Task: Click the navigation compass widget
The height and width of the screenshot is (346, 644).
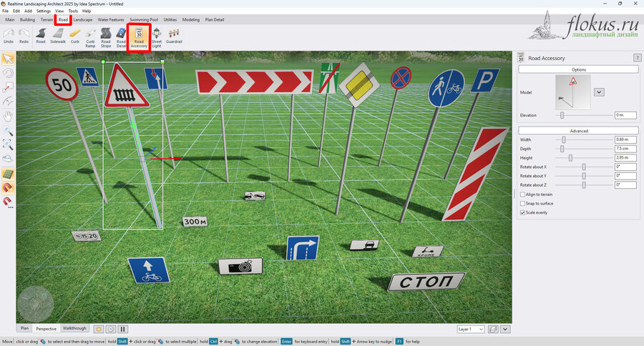Action: (35, 304)
